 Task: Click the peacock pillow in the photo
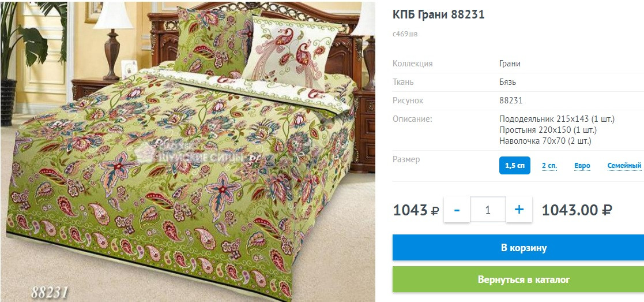[292, 54]
